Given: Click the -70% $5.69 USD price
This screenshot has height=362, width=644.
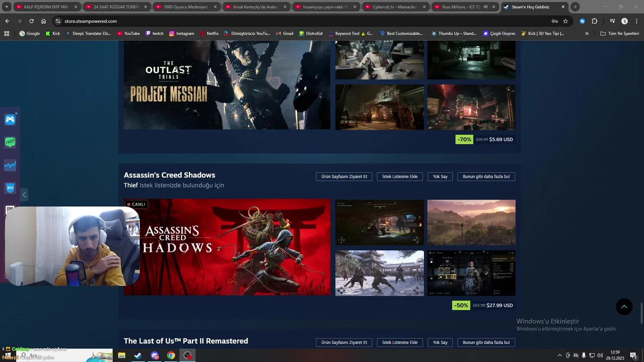Looking at the screenshot, I should [485, 139].
